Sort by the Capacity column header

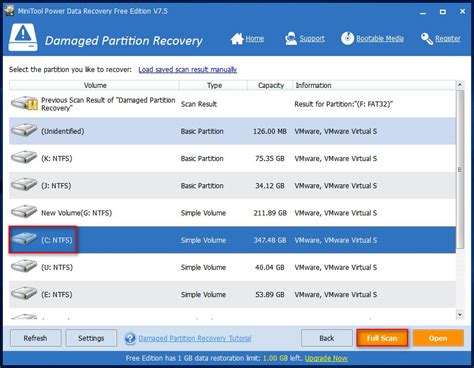click(x=270, y=85)
